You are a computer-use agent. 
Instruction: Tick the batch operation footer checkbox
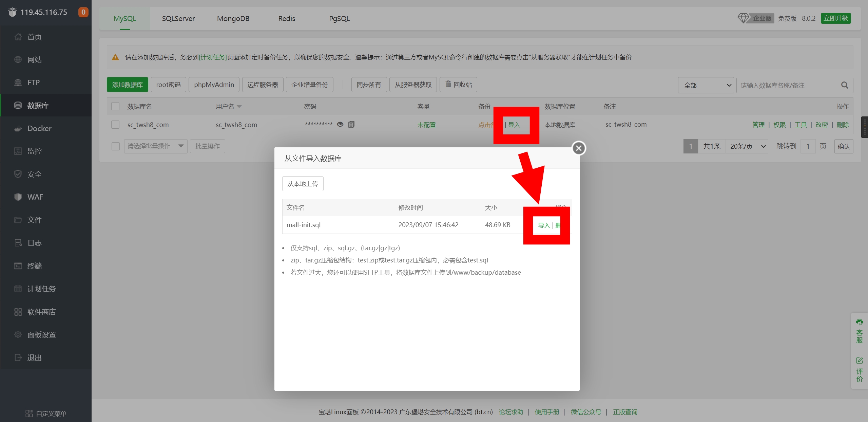pyautogui.click(x=115, y=146)
